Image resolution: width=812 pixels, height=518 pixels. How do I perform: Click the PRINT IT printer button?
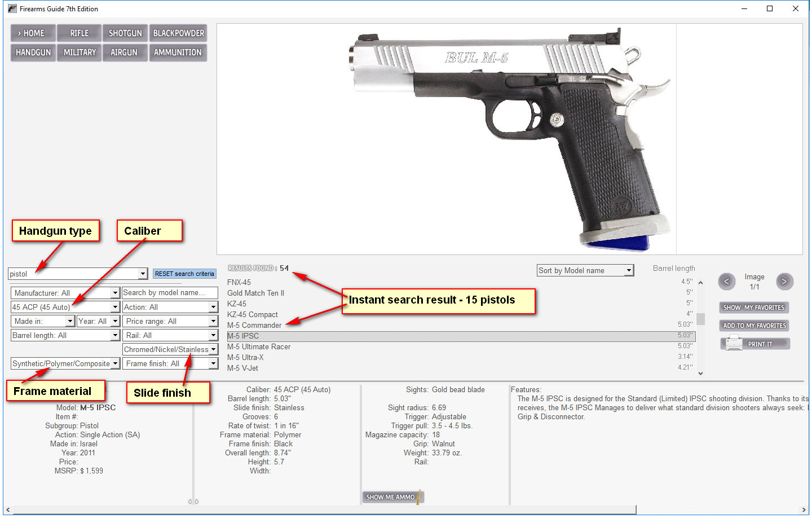tap(754, 344)
